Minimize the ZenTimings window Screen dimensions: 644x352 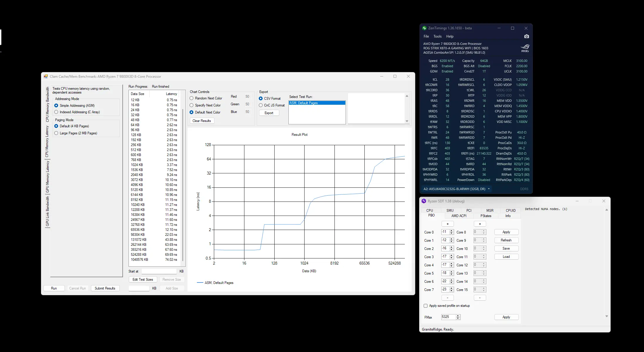click(x=499, y=28)
